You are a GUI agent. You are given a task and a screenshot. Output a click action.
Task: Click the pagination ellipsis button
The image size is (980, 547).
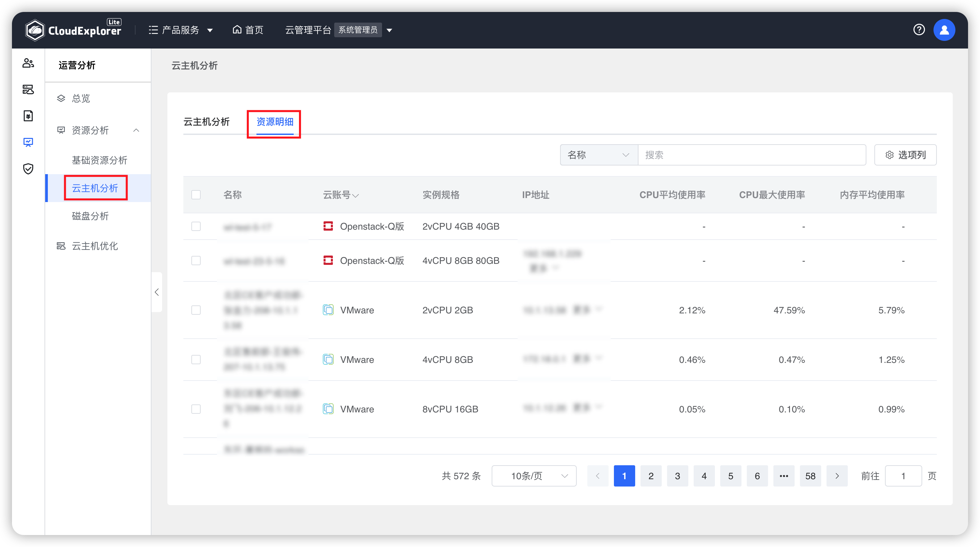click(784, 476)
